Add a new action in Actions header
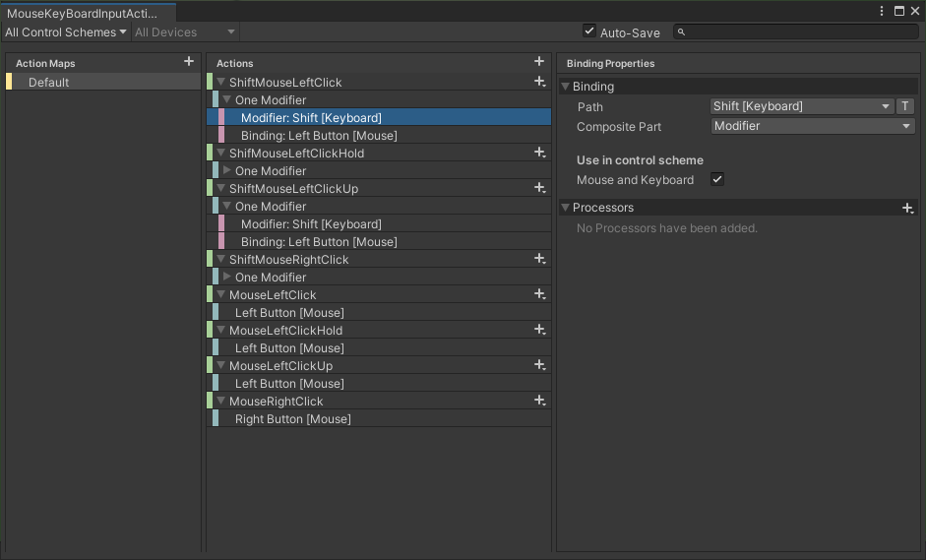 [x=538, y=62]
